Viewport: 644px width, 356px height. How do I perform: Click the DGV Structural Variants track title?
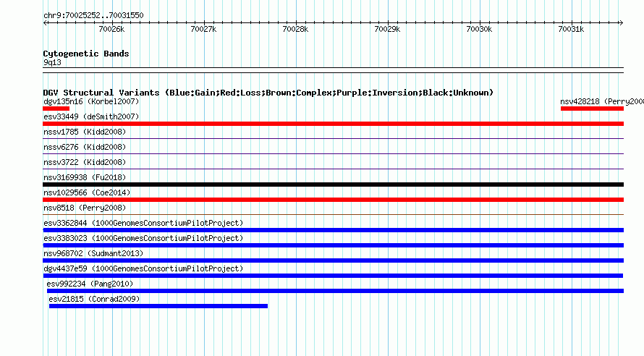click(x=268, y=93)
